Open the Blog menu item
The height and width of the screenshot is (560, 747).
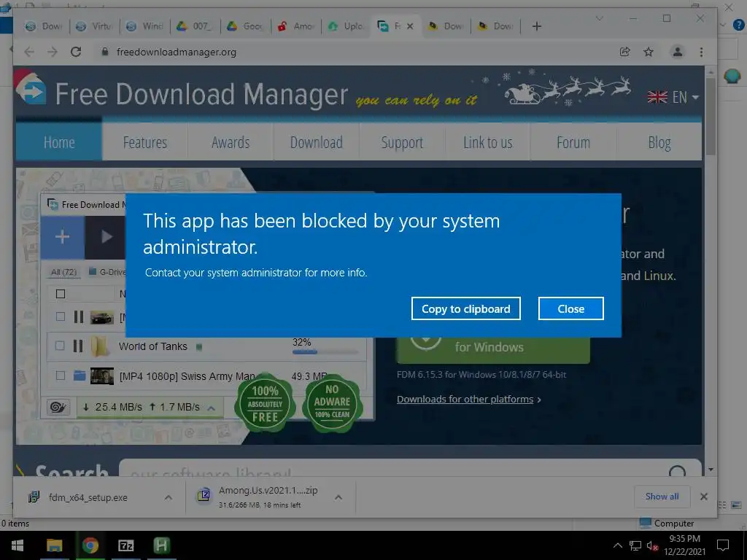click(659, 142)
